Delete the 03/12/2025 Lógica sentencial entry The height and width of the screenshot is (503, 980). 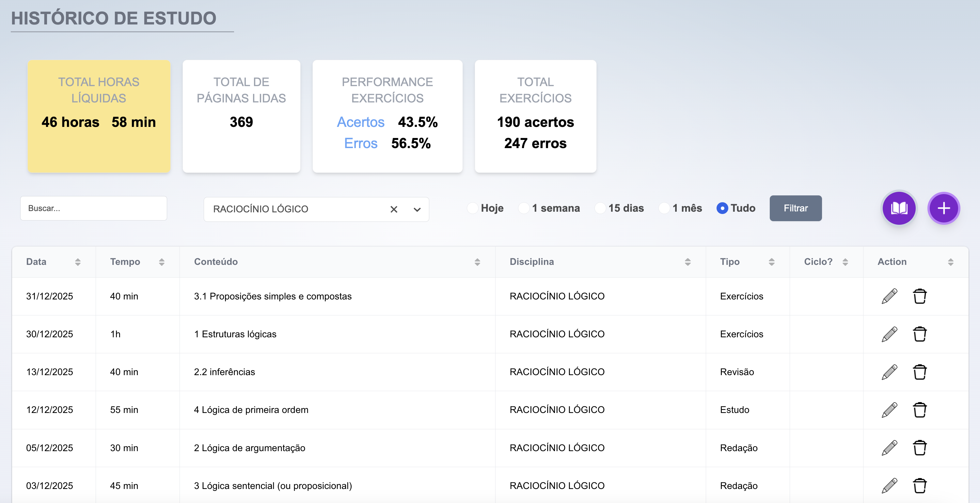pos(920,485)
